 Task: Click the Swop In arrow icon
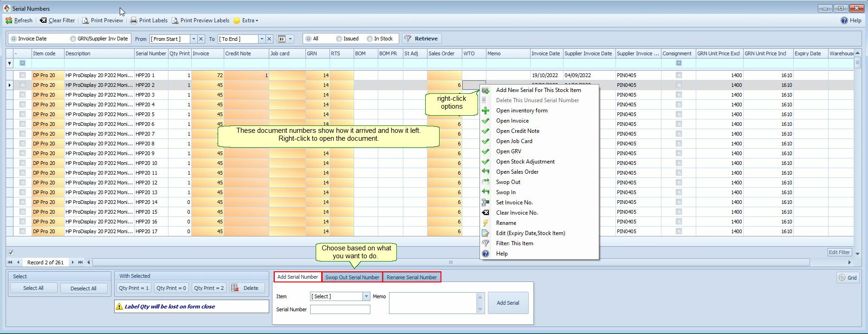click(x=486, y=192)
